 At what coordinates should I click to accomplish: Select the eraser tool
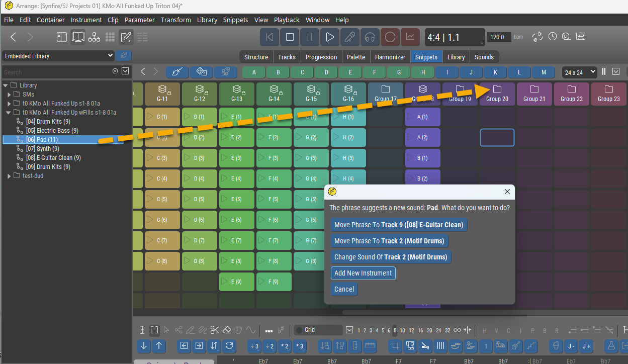tap(227, 330)
